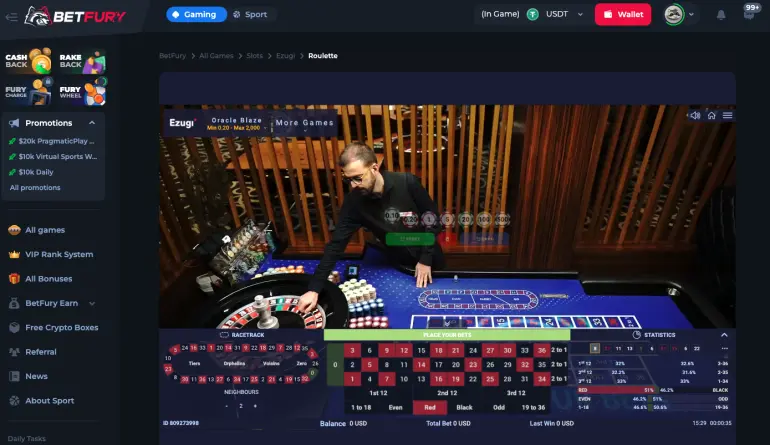770x445 pixels.
Task: Collapse the Promotions section
Action: [92, 123]
